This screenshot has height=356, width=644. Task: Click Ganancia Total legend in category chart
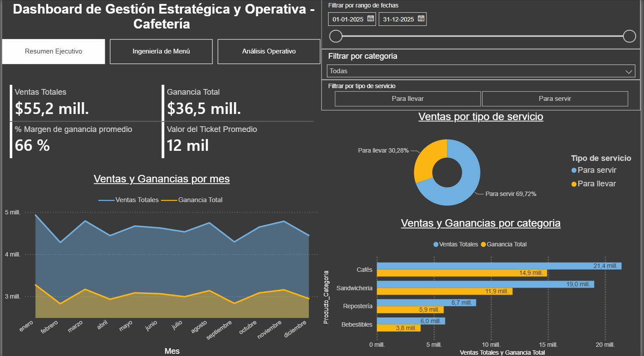(504, 244)
